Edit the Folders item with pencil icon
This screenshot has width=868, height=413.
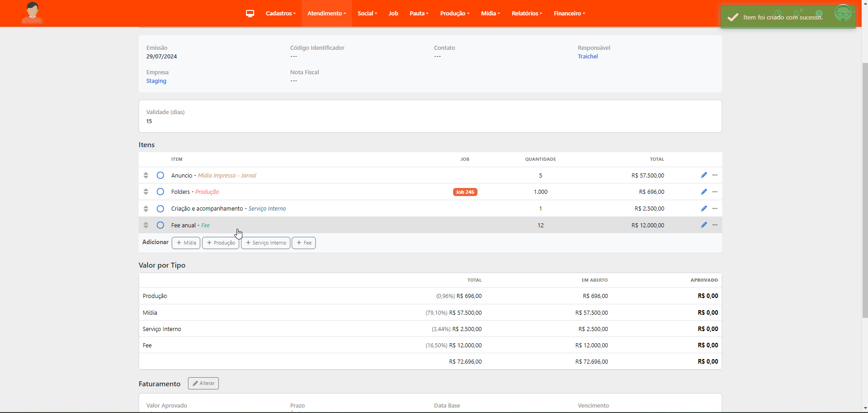click(x=704, y=192)
